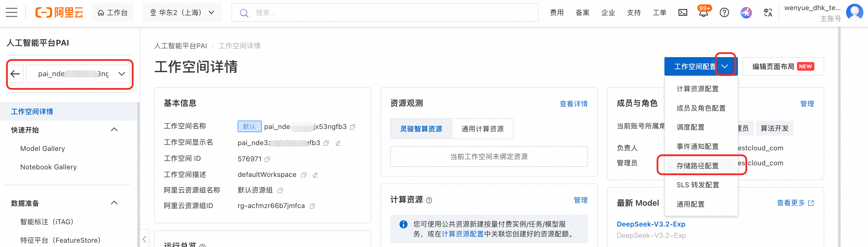
Task: Copy the resource group ID rg-acfmzr66b7jmfca
Action: click(312, 206)
